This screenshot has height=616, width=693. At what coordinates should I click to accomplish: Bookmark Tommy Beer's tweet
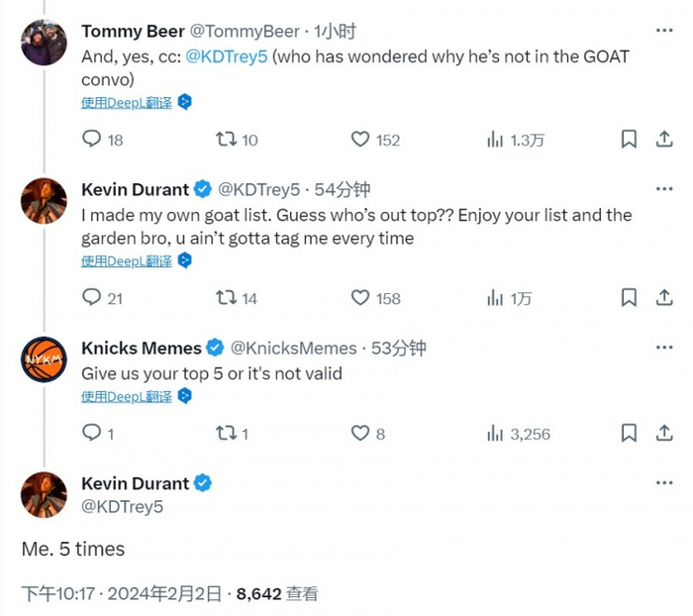point(629,140)
